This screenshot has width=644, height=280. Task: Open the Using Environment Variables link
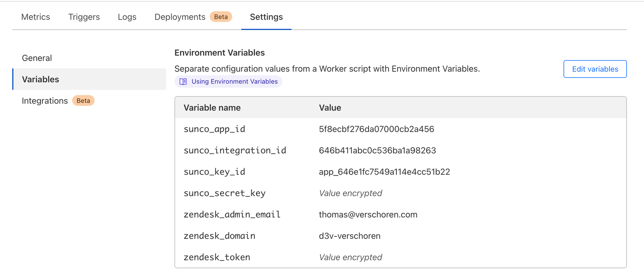tap(234, 81)
